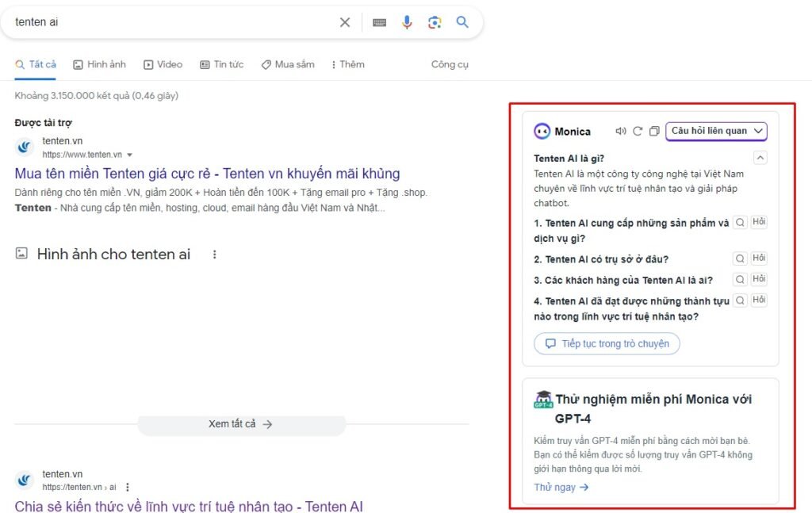Click Hình ảnh cho tenten ai heading
This screenshot has width=812, height=513.
pyautogui.click(x=113, y=255)
